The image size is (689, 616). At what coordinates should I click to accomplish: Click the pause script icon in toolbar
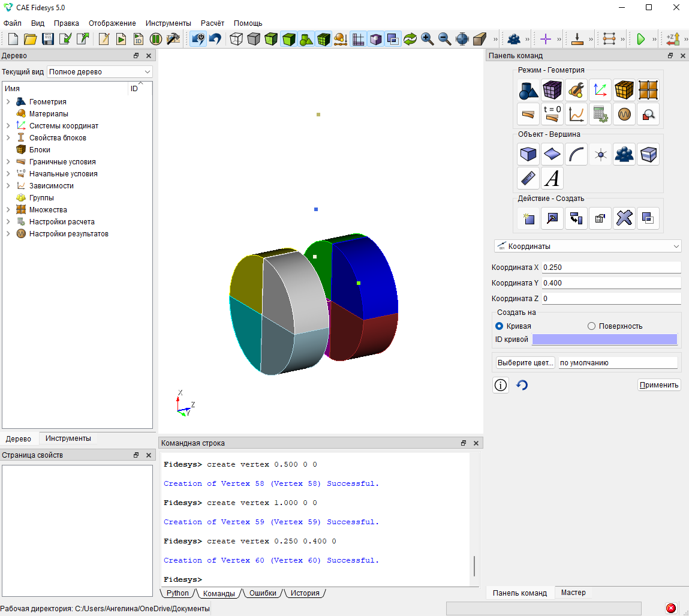[155, 39]
